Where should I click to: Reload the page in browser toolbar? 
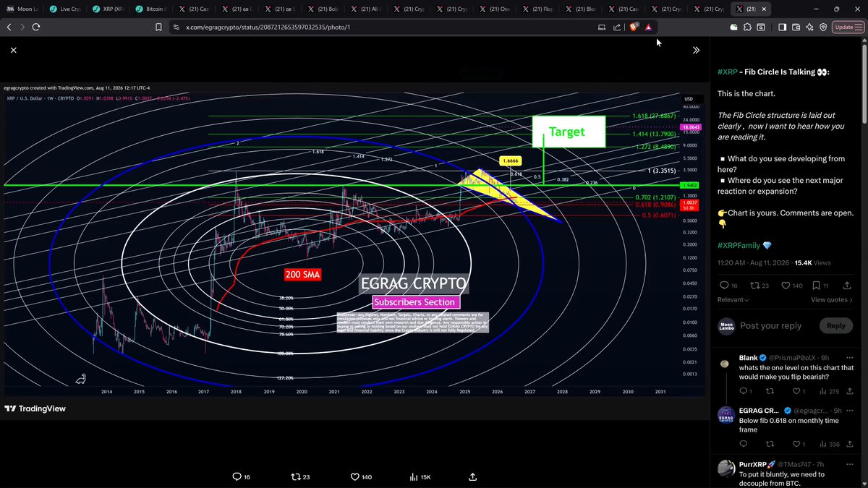click(36, 27)
